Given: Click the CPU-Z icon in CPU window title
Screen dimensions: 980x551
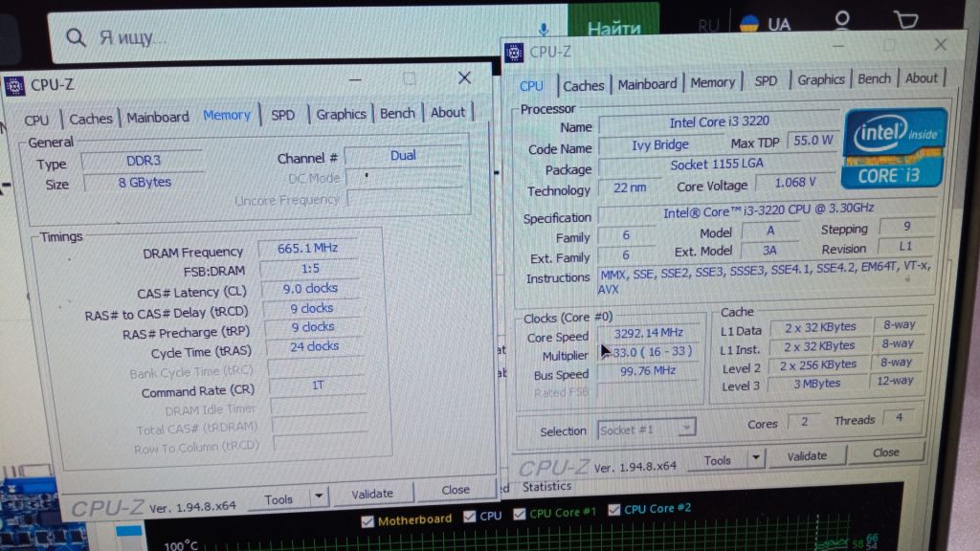Looking at the screenshot, I should 514,54.
